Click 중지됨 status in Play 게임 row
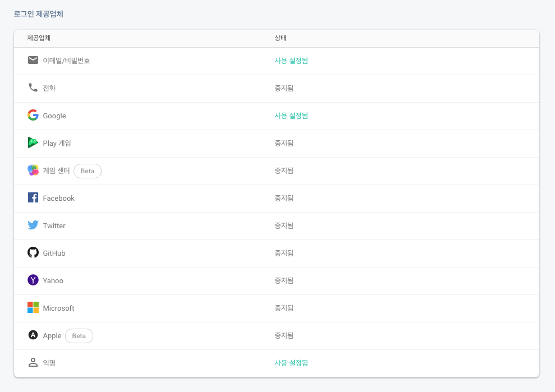 click(284, 144)
